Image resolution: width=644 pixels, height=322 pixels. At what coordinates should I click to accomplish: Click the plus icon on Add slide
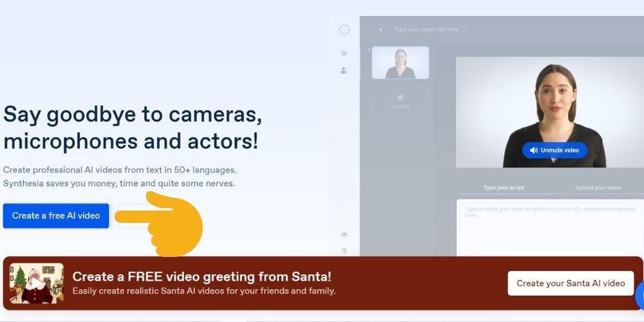401,98
